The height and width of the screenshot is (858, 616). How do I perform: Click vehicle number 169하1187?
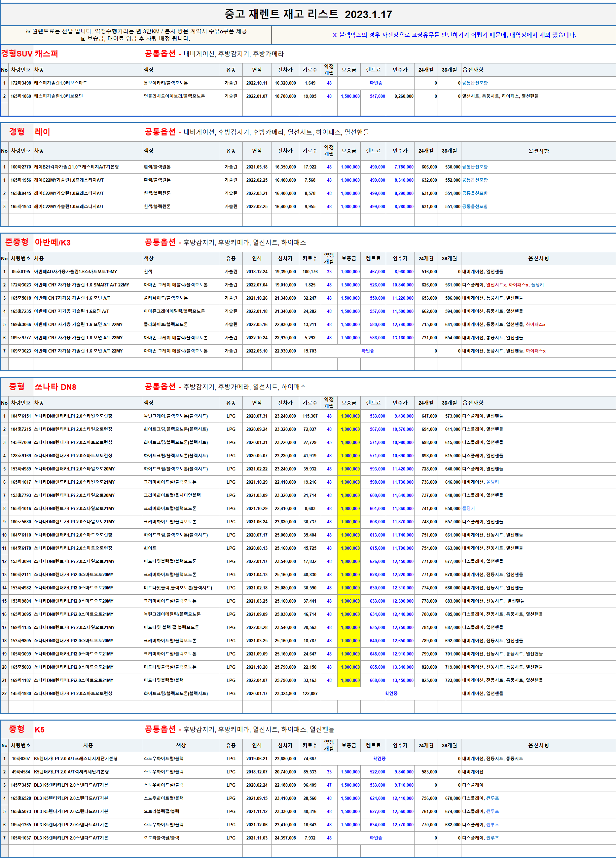[x=21, y=680]
